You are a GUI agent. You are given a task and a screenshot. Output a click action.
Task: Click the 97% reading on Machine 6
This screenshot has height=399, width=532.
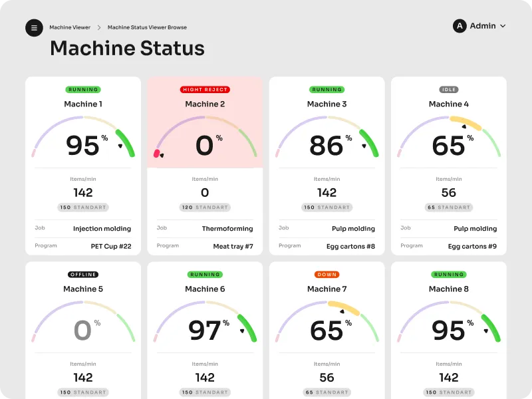(209, 330)
